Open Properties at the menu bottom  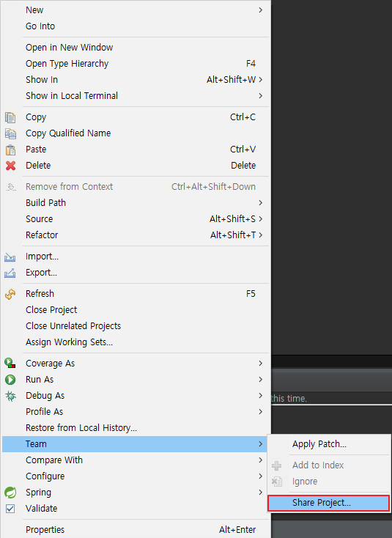[135, 530]
